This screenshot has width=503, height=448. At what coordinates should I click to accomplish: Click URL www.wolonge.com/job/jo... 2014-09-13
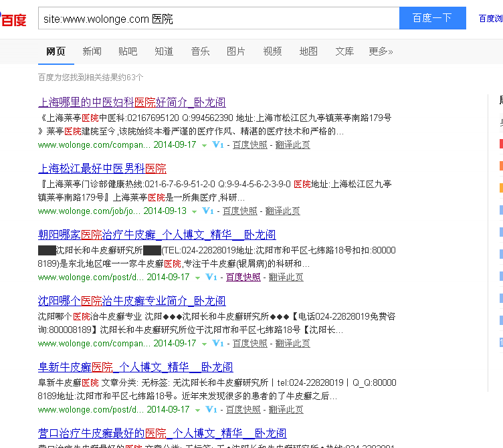click(112, 211)
